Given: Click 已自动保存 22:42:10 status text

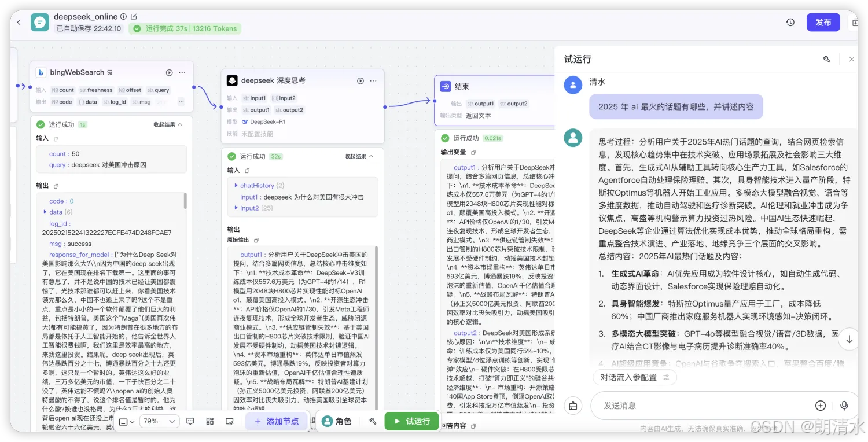Looking at the screenshot, I should pyautogui.click(x=89, y=28).
